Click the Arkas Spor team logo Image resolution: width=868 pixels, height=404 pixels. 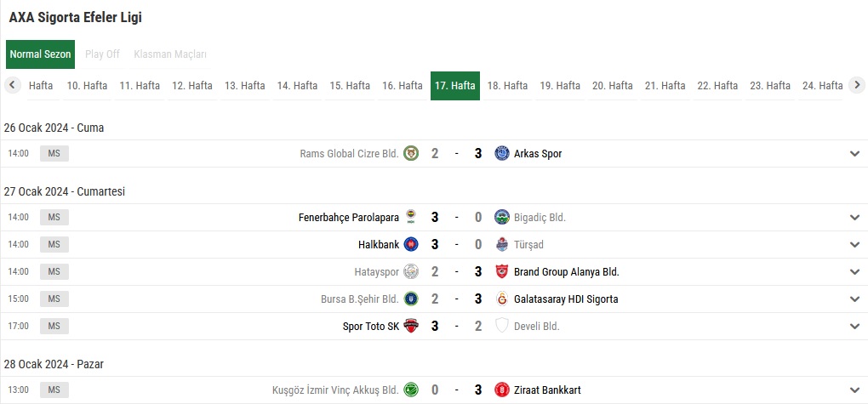(502, 154)
